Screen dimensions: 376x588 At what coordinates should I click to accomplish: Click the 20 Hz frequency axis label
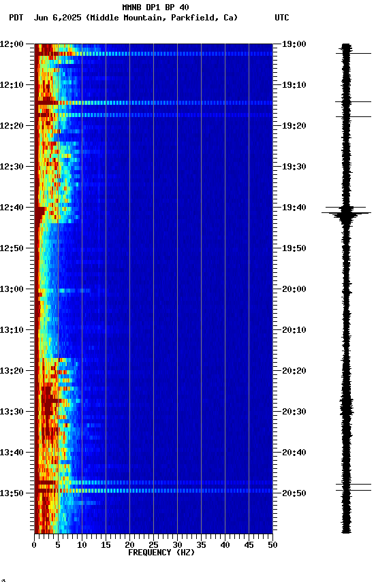pos(129,545)
